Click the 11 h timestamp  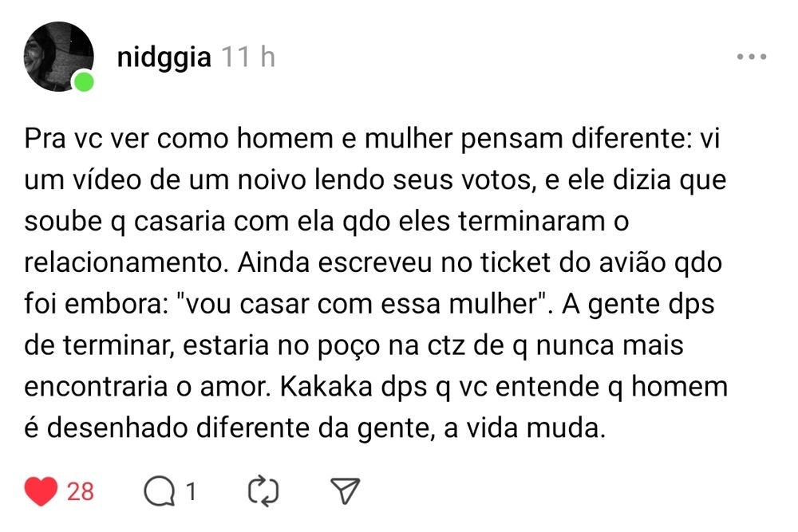[x=247, y=58]
